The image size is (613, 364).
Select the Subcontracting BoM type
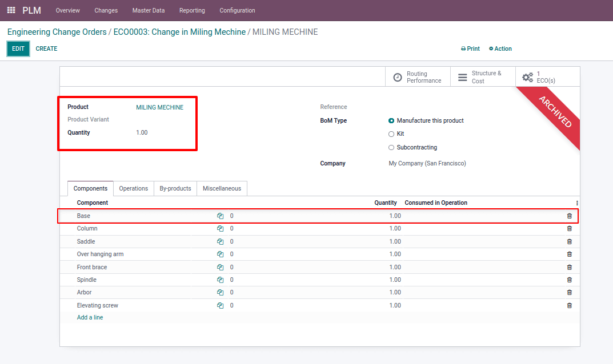[x=391, y=147]
